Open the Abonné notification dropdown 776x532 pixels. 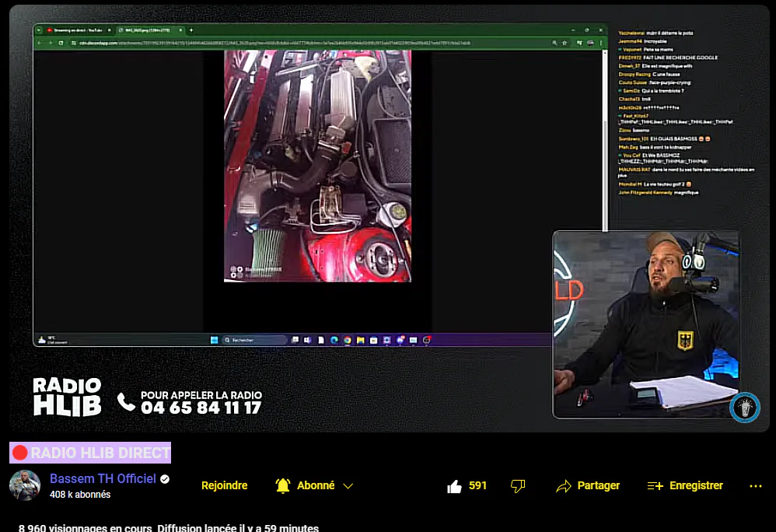click(x=314, y=486)
